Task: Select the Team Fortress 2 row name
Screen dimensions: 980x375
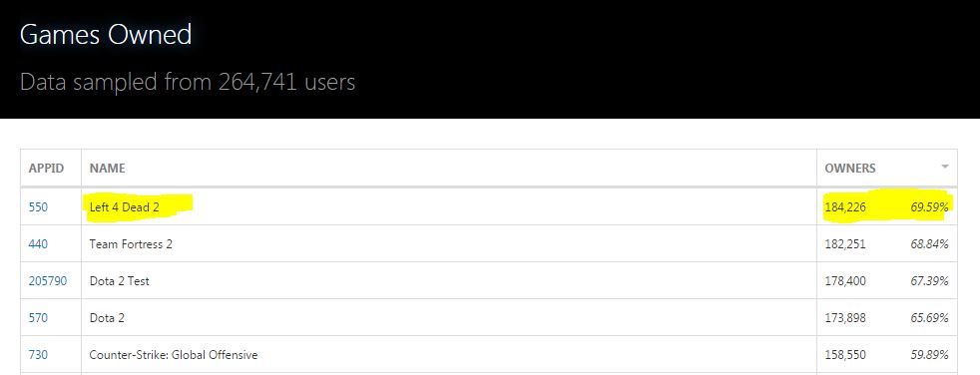Action: tap(131, 244)
